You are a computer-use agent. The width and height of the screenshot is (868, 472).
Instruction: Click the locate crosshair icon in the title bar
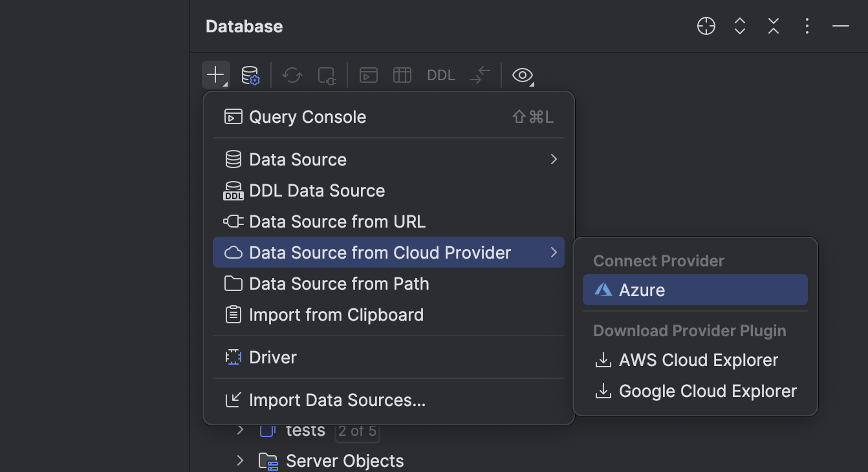(x=706, y=26)
